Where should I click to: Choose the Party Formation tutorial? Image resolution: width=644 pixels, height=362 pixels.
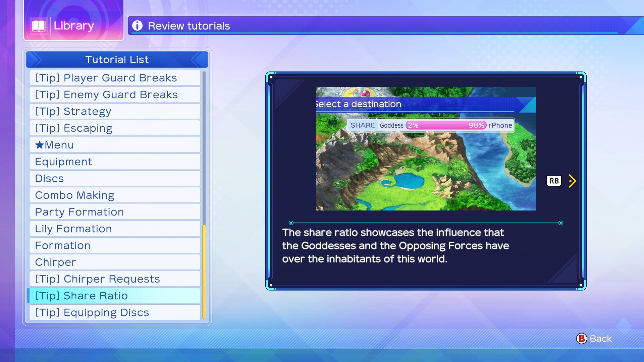(x=114, y=212)
